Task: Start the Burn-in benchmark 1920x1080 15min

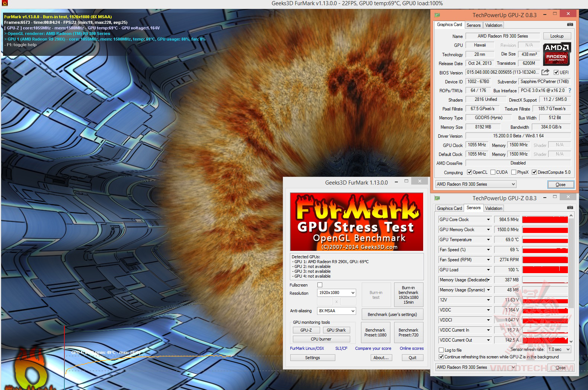Action: click(408, 295)
